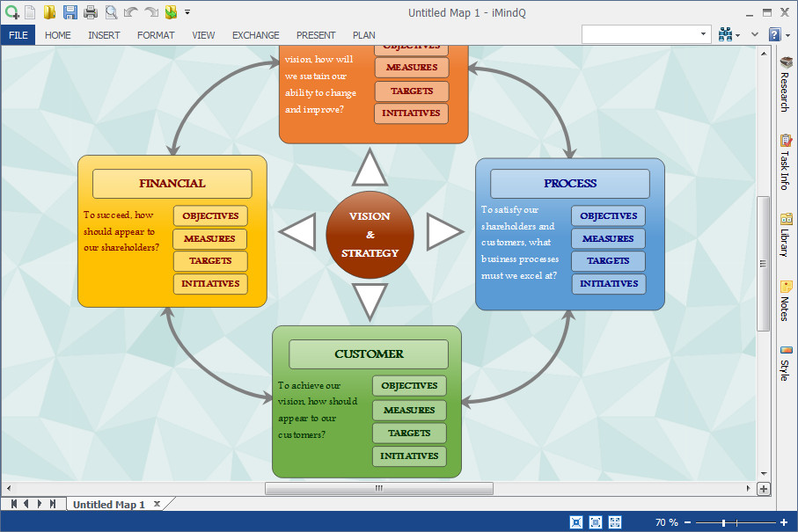Switch to the VIEW ribbon tab
This screenshot has height=532, width=798.
click(x=203, y=35)
